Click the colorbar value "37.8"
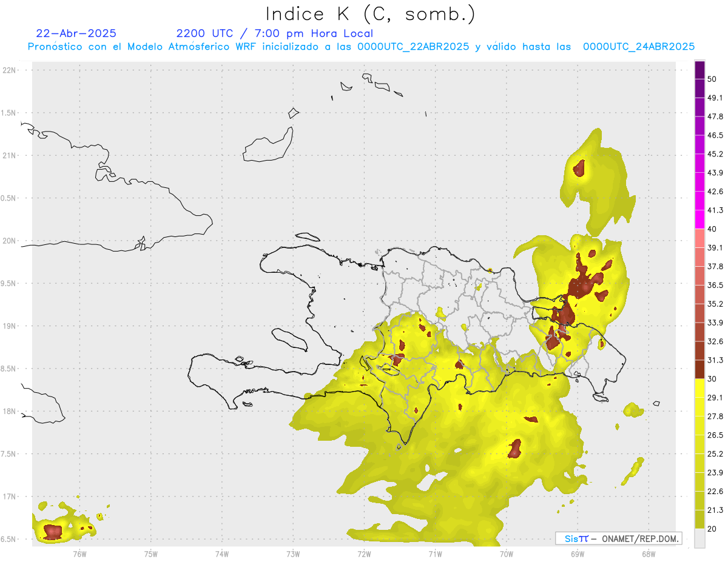 pos(715,266)
